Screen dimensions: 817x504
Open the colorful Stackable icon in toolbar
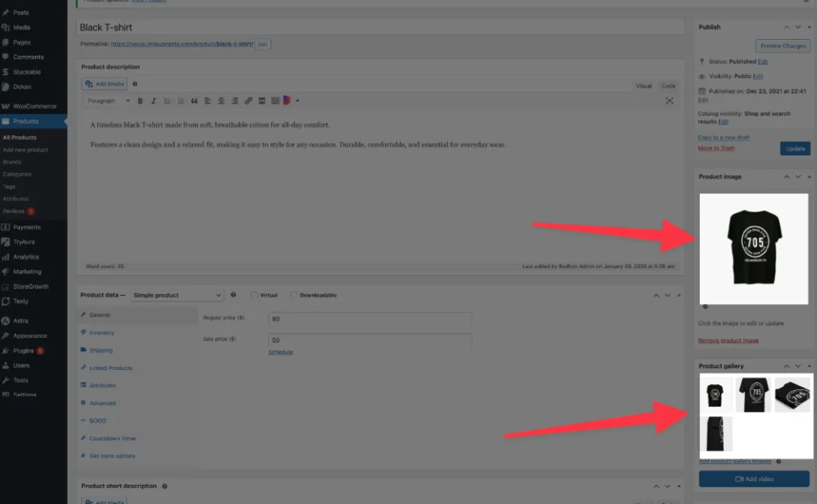[287, 100]
